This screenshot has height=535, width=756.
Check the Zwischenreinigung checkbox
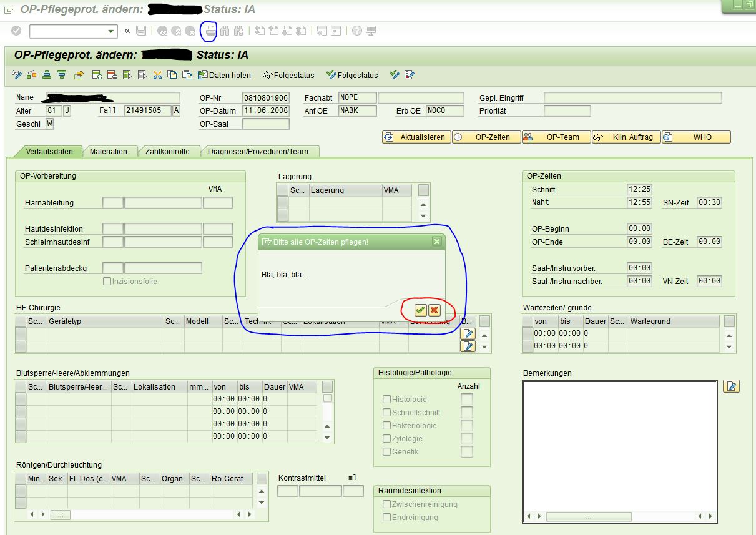(387, 504)
